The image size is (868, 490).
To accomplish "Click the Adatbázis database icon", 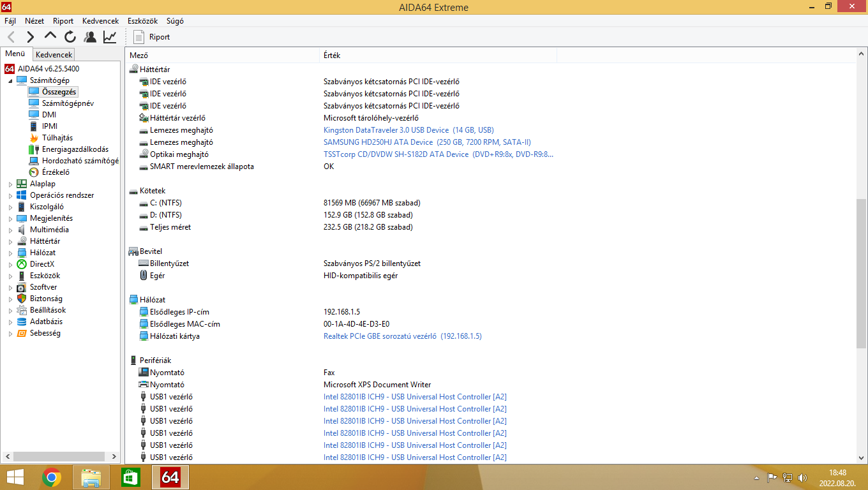I will pyautogui.click(x=22, y=322).
